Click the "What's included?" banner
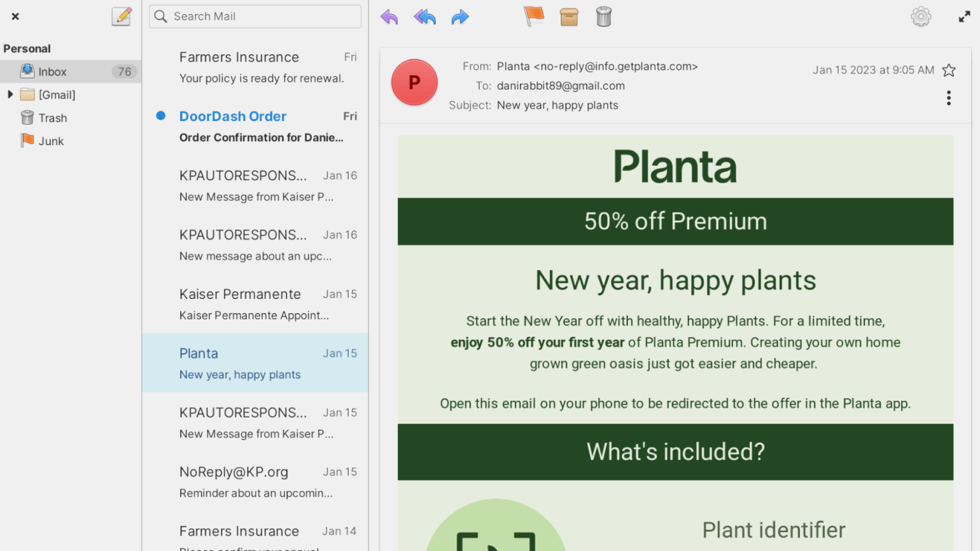Image resolution: width=980 pixels, height=551 pixels. (x=675, y=452)
